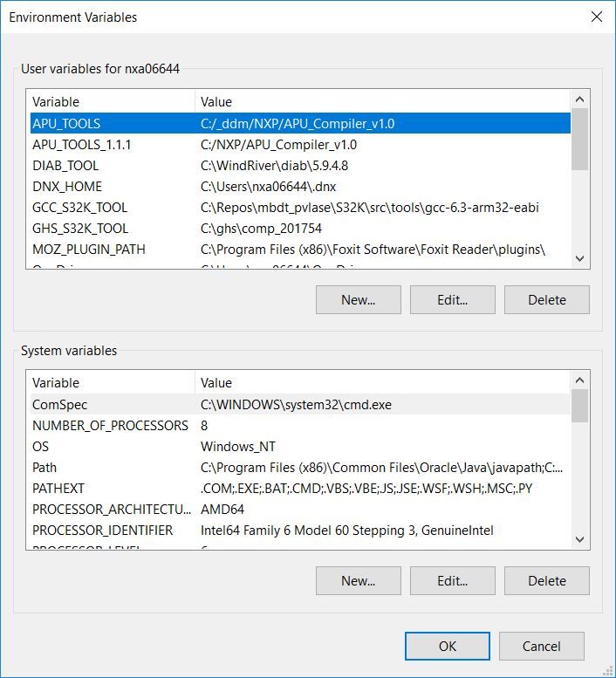This screenshot has height=678, width=616.
Task: Select the PATHEXT system variable
Action: [58, 489]
